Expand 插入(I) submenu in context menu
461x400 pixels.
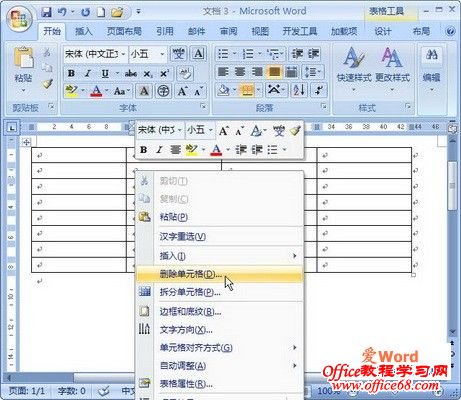pos(220,256)
